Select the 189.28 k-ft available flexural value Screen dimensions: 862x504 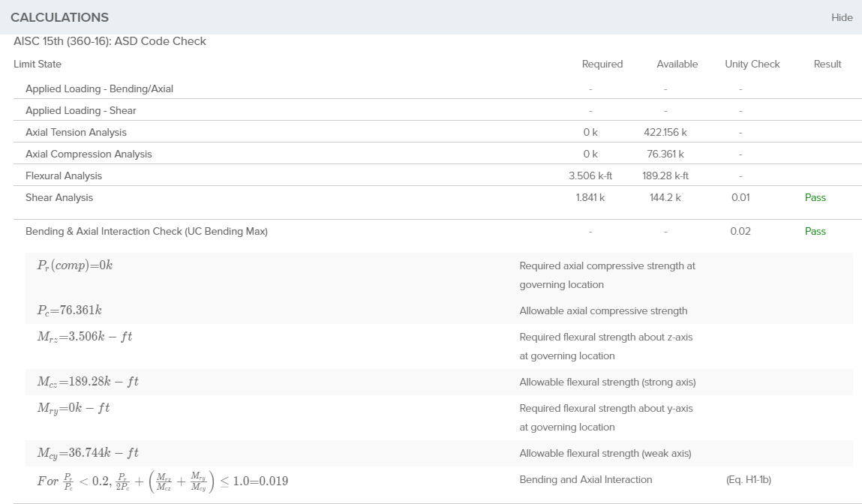pos(665,175)
